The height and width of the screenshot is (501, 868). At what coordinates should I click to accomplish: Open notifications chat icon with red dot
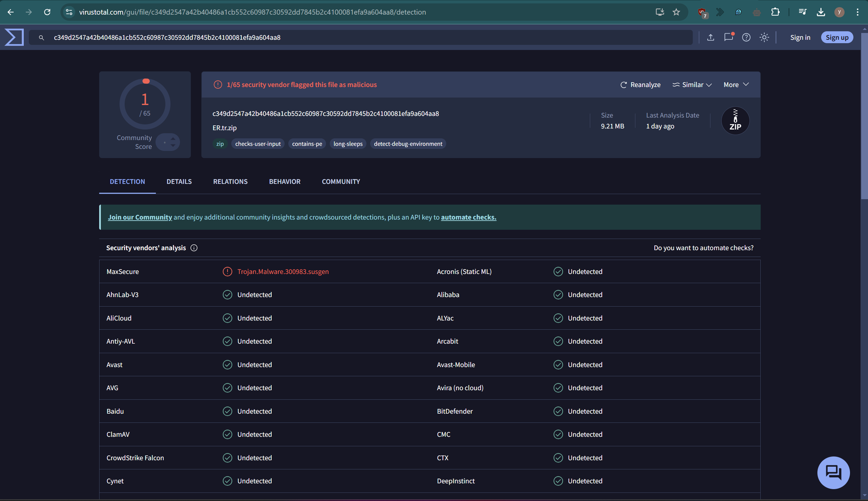[728, 37]
